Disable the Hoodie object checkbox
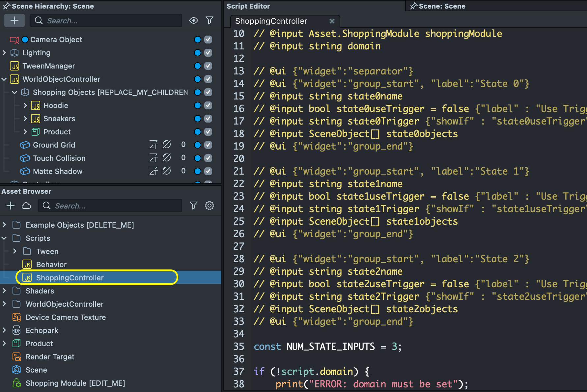The height and width of the screenshot is (392, 587). [208, 105]
